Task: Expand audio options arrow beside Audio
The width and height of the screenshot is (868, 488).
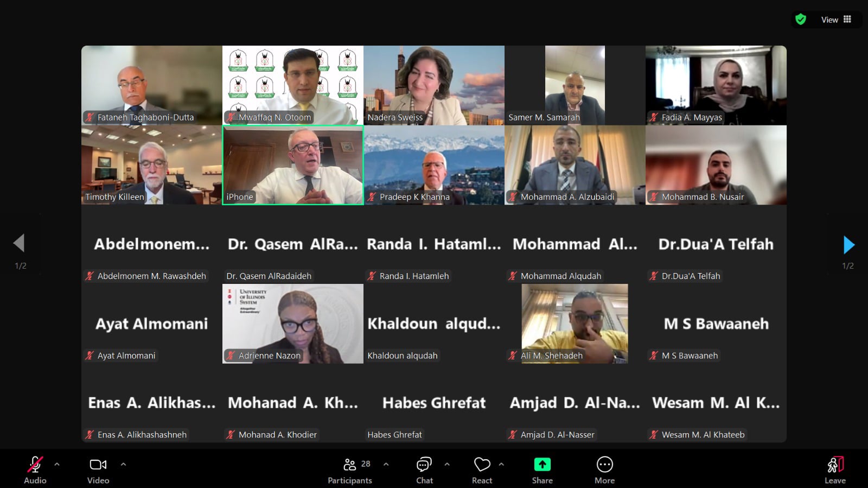Action: point(57,465)
